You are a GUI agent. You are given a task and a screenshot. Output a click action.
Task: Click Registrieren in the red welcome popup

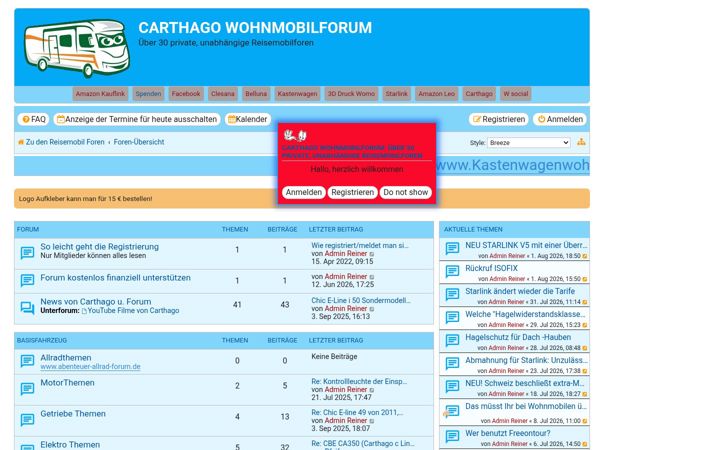coord(353,192)
